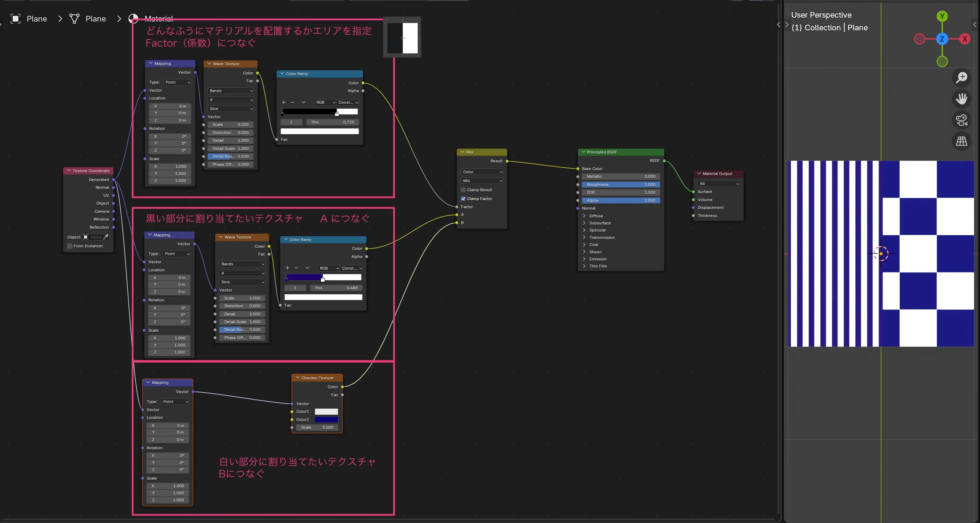
Task: Disable the Clamp Factor checkbox
Action: point(463,199)
